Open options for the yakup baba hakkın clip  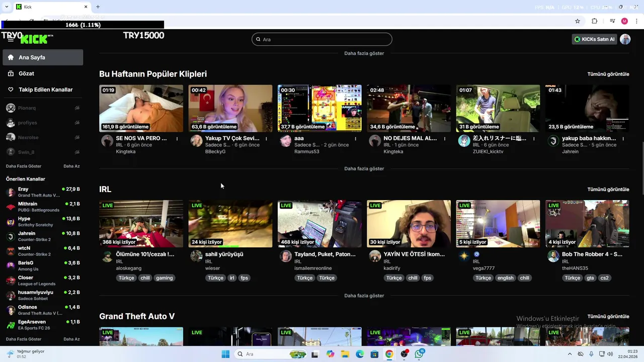pos(623,138)
